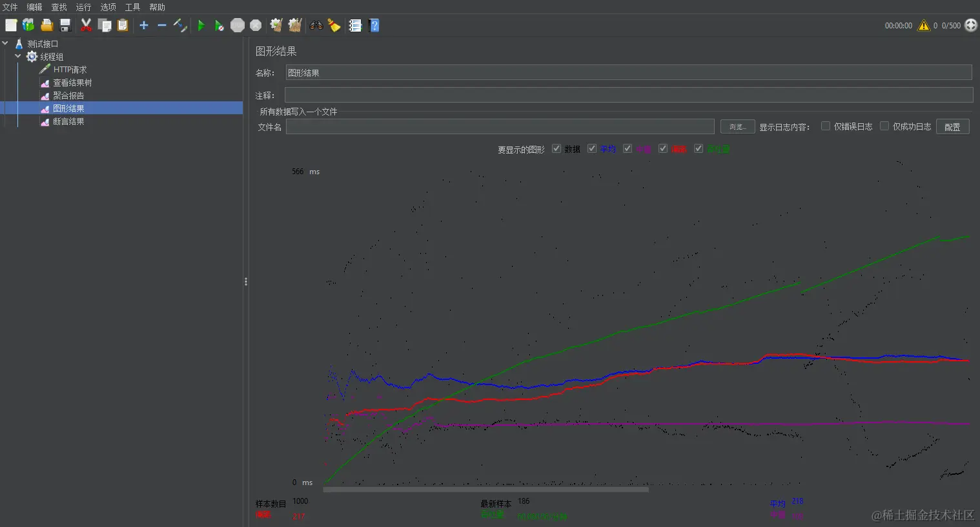Click the remote engine icon beside 0/500
This screenshot has height=527, width=980.
click(x=971, y=25)
